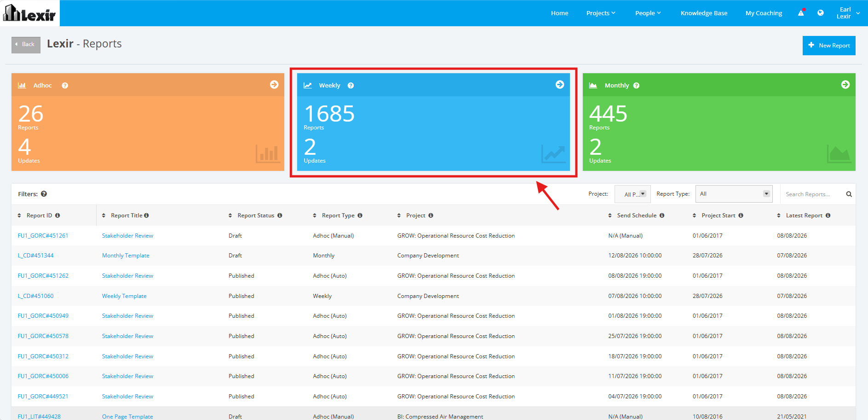Click the area chart icon in Monthly header

593,85
